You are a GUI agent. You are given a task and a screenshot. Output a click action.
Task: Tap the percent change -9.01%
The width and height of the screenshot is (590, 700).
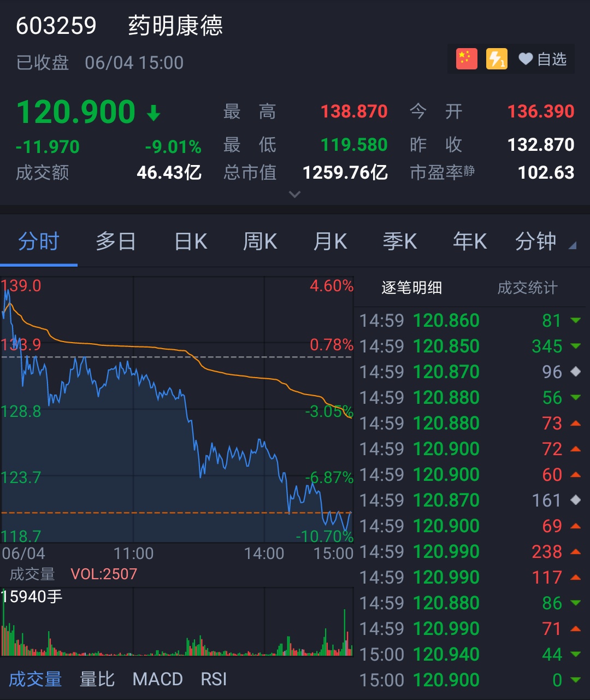coord(173,147)
